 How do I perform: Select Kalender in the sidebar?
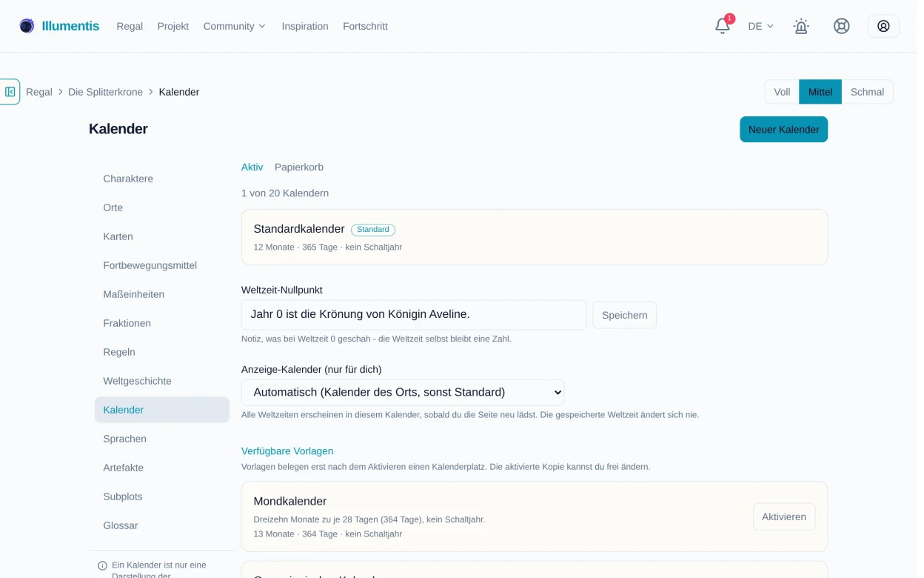[x=162, y=410]
